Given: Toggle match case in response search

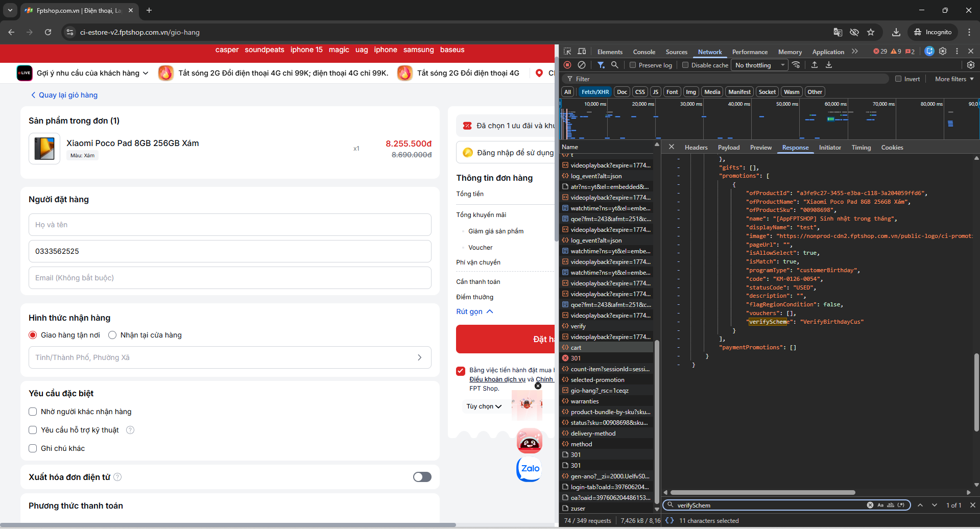Looking at the screenshot, I should (x=880, y=505).
